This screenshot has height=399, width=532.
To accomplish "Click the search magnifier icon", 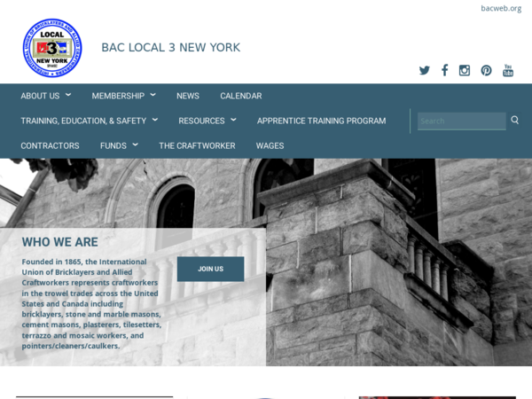I will [x=514, y=120].
